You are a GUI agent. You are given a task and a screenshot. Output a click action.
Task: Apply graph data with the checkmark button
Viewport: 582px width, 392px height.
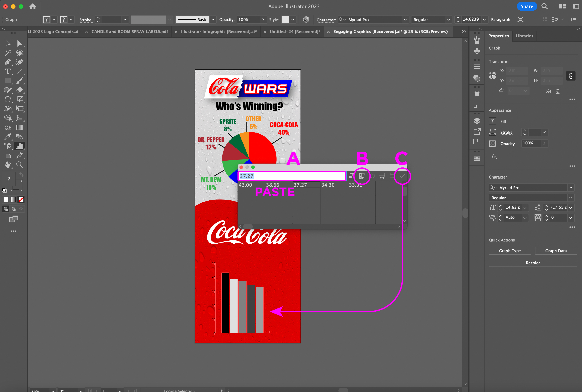tap(402, 176)
